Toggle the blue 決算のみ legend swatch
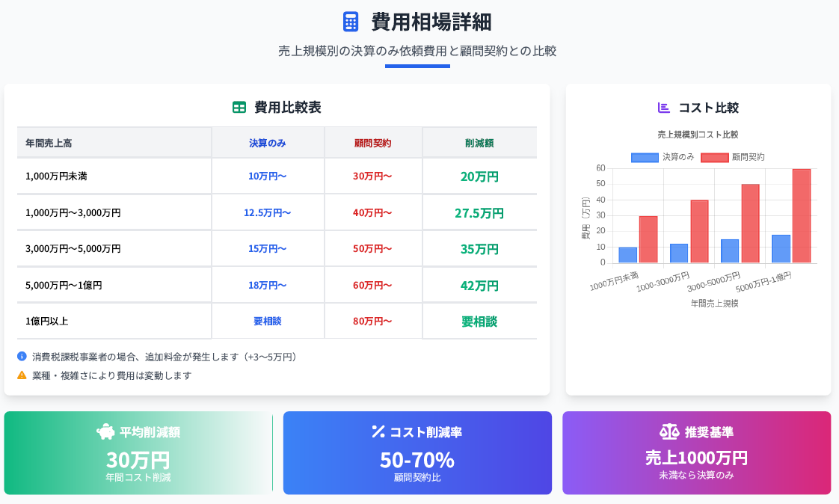 [x=645, y=157]
